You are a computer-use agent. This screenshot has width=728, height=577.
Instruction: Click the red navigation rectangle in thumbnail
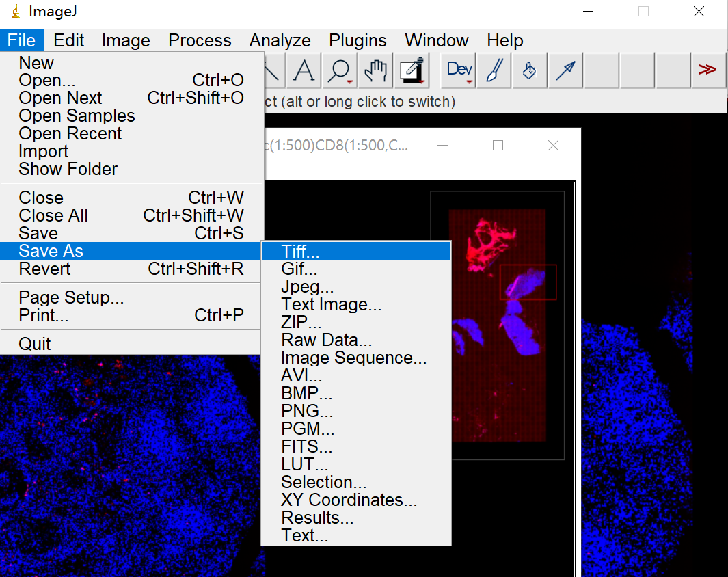[x=528, y=282]
